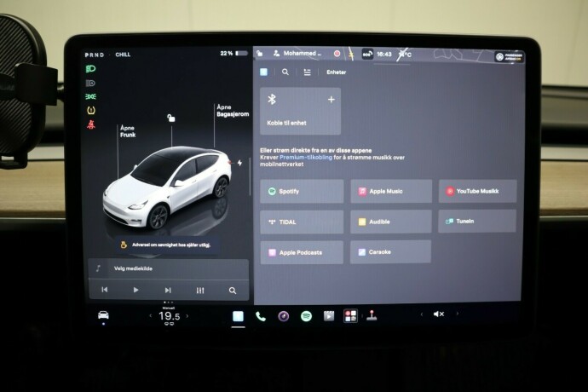Select TuneIn streaming source

point(477,221)
